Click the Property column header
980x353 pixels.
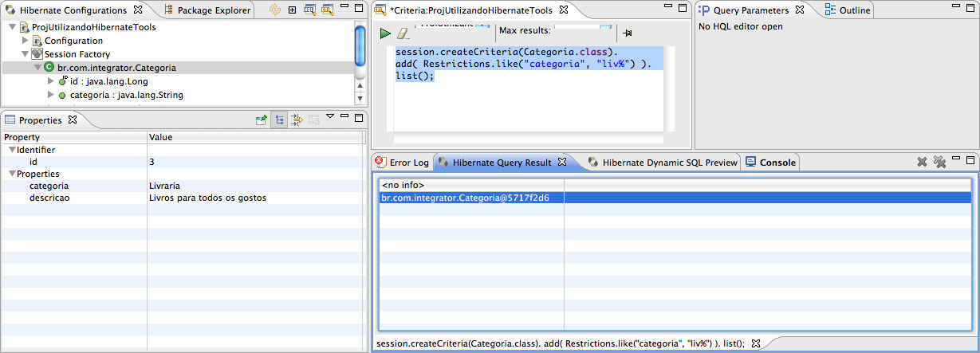[x=73, y=137]
